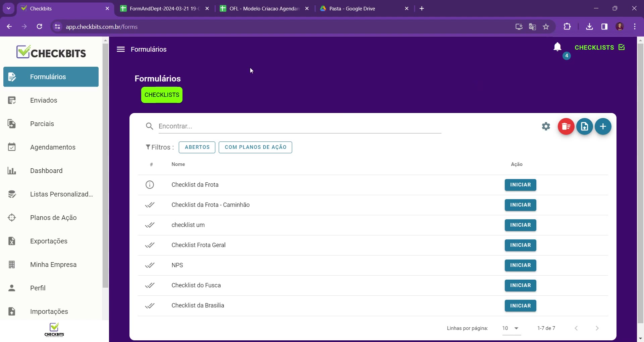Screen dimensions: 644x342
Task: Open Listas Personalizadas in the sidebar
Action: [51, 194]
